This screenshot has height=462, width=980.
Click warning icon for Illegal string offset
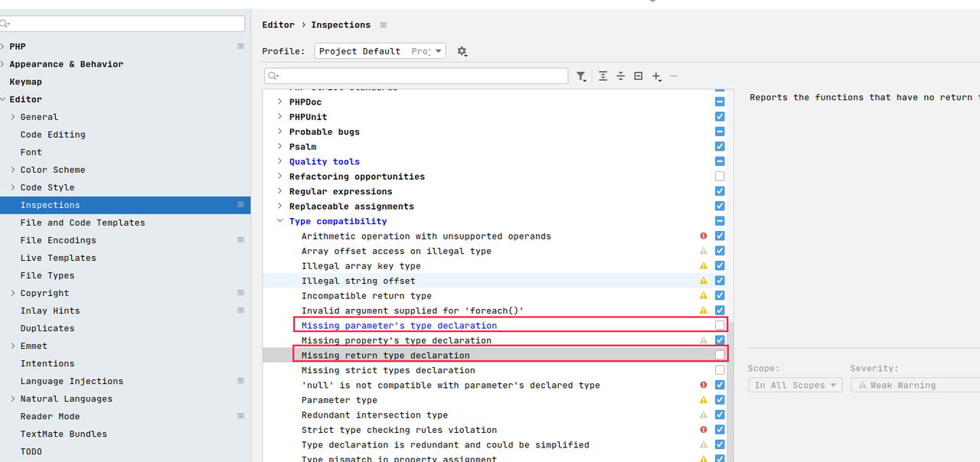704,281
